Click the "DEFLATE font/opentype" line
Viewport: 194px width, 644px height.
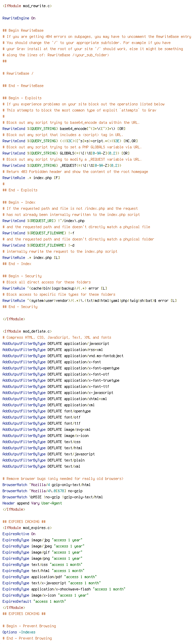46,411
